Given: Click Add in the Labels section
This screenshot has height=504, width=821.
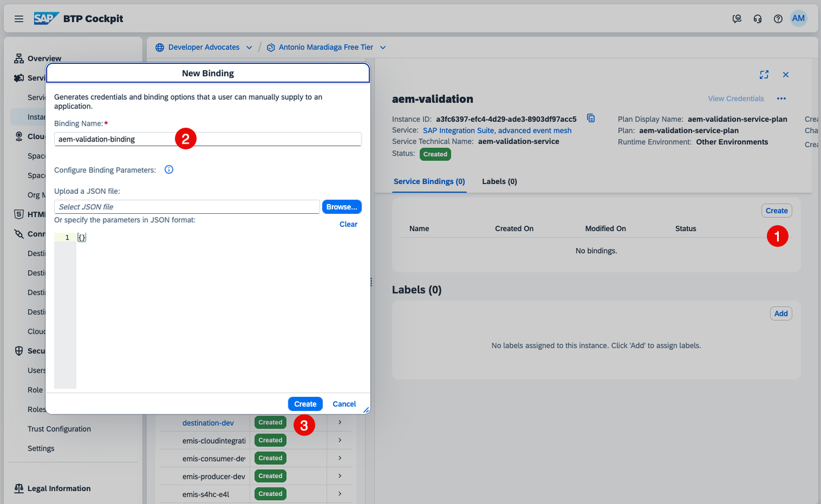Looking at the screenshot, I should [x=781, y=313].
